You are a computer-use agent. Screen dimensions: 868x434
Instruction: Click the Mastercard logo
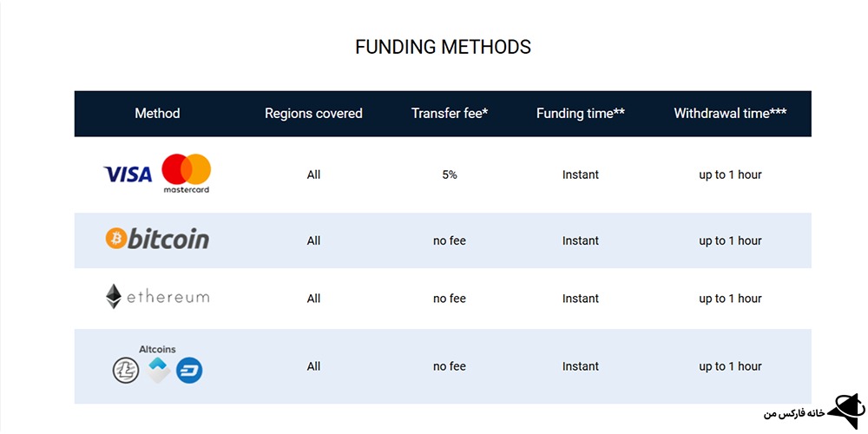click(x=187, y=173)
